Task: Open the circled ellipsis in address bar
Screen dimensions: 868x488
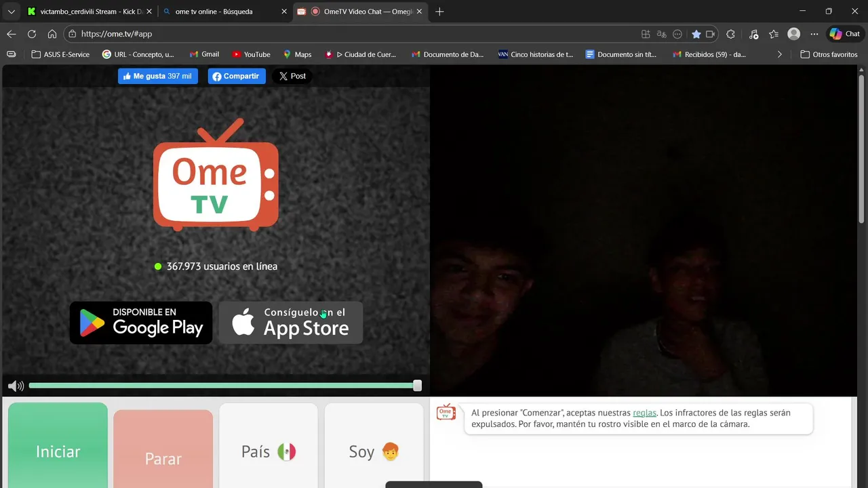Action: click(677, 34)
